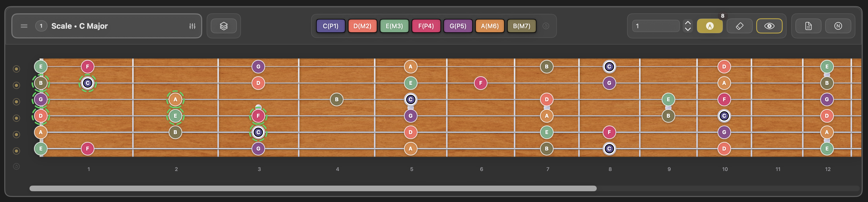
Task: Click B note on A string, fret 2
Action: tap(175, 132)
